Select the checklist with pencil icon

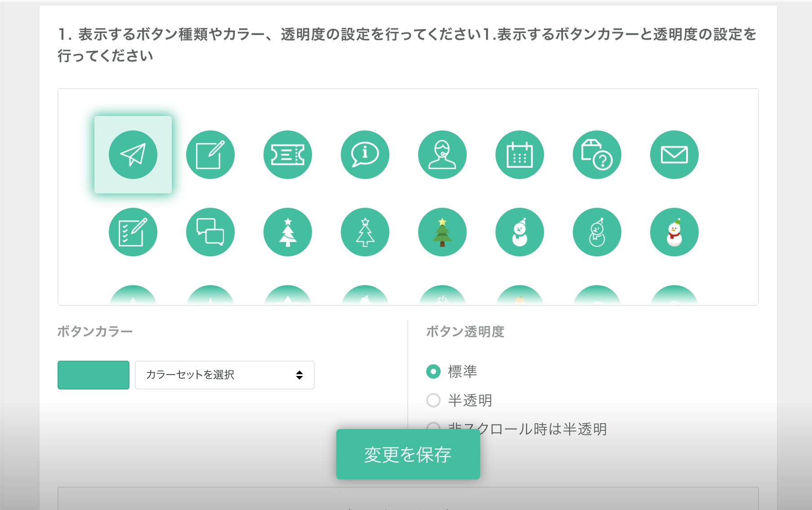[x=133, y=232]
